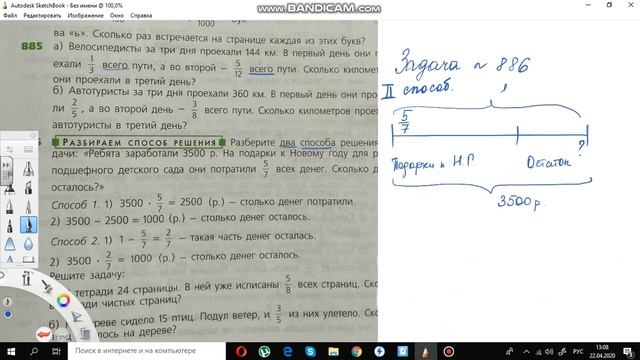Click the taskbar search field
This screenshot has width=640, height=360.
147,351
